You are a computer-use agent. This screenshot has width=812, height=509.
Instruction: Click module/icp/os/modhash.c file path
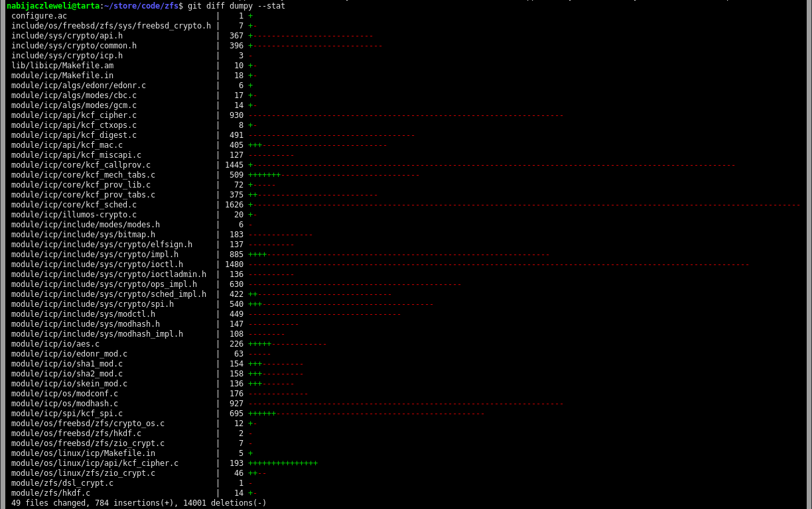64,404
